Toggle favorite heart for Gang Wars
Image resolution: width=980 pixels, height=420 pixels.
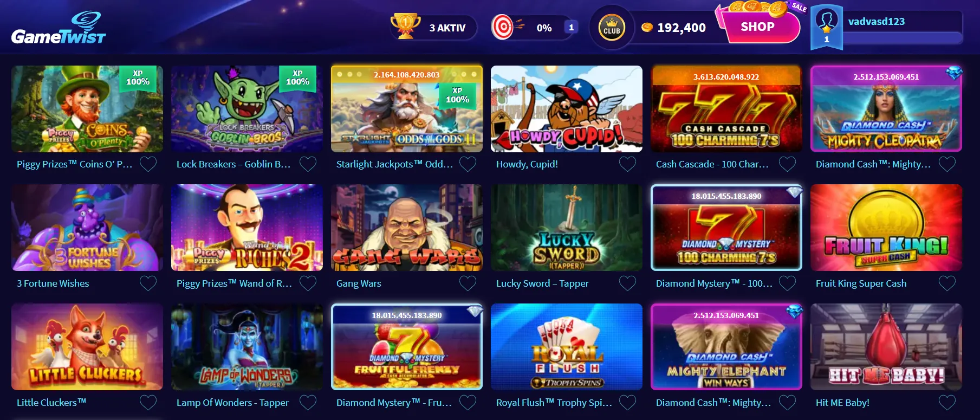(x=468, y=283)
